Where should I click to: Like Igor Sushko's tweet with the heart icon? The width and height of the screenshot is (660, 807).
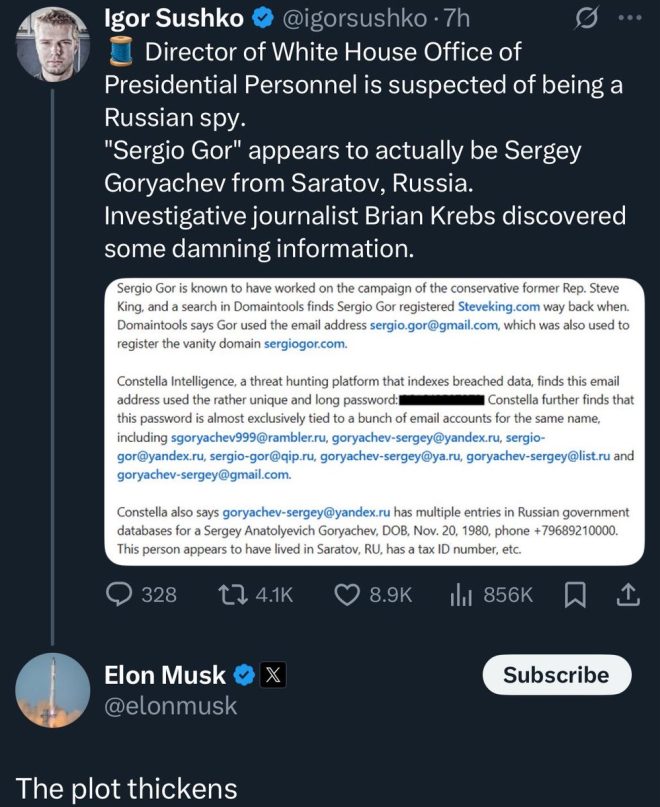click(347, 594)
